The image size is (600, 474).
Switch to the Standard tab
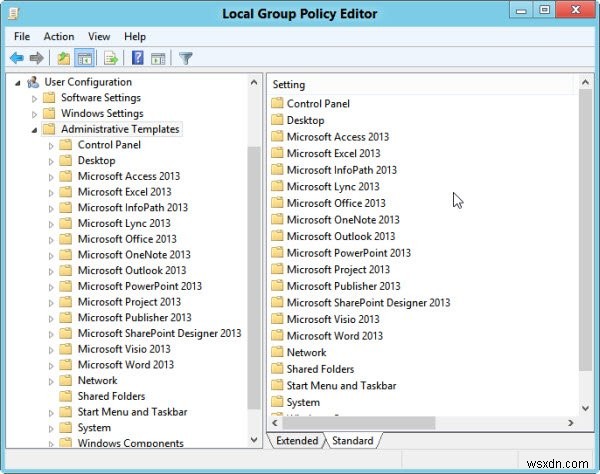pyautogui.click(x=352, y=440)
